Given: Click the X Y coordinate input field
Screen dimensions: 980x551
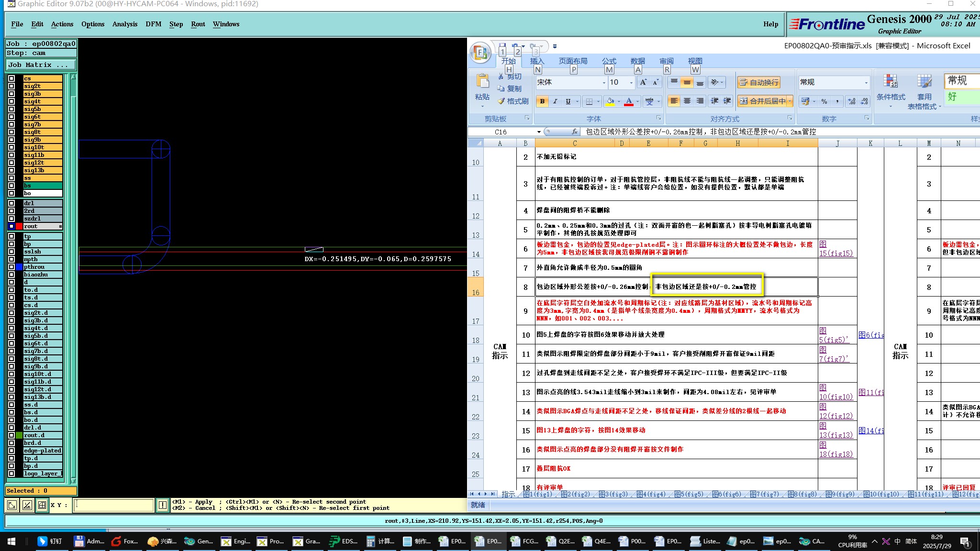Looking at the screenshot, I should 114,505.
